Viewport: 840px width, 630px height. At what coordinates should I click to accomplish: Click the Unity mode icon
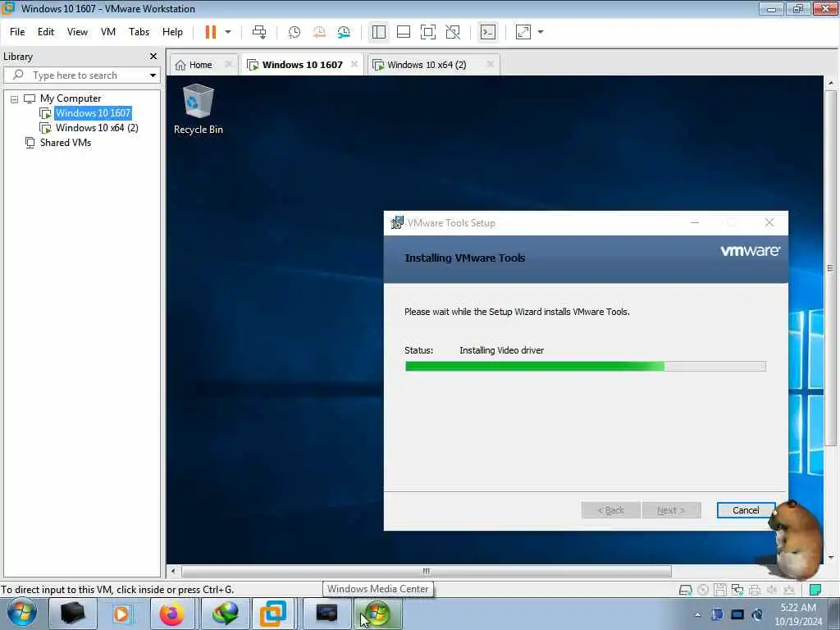point(453,32)
